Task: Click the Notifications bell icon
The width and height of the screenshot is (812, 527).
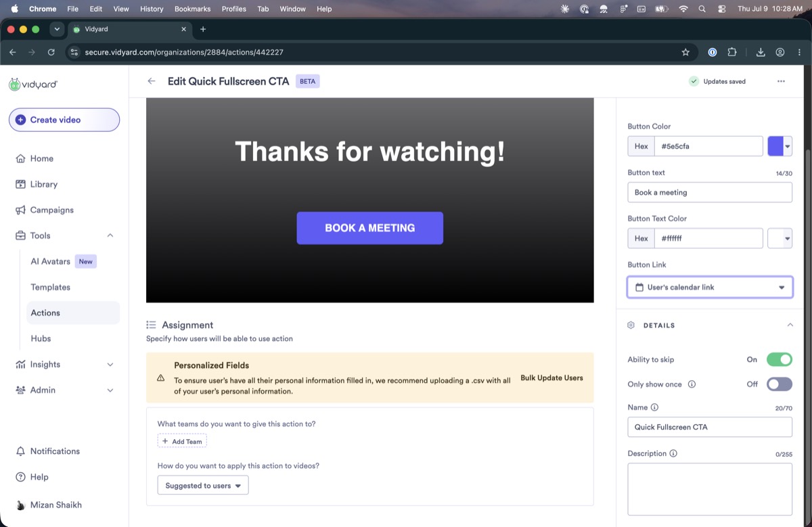Action: (20, 451)
